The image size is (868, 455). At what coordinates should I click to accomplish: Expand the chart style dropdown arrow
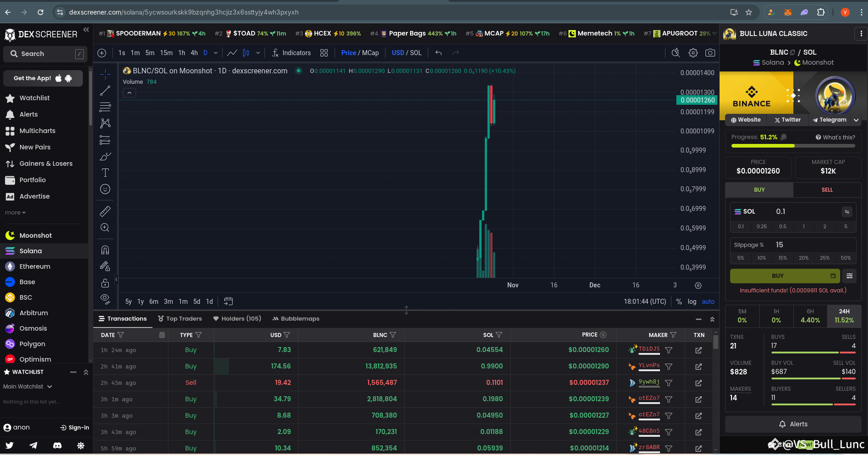(258, 53)
